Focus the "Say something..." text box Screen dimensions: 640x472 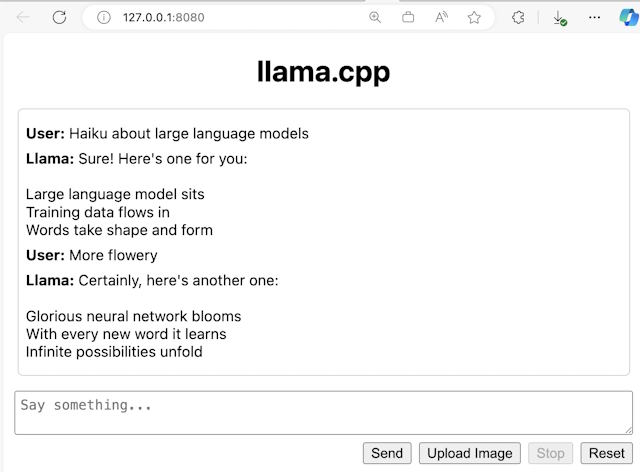322,412
